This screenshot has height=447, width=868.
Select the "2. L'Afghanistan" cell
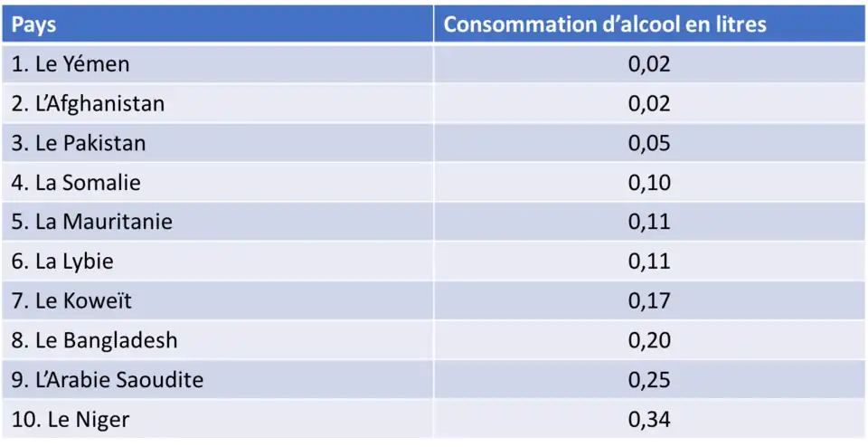89,103
